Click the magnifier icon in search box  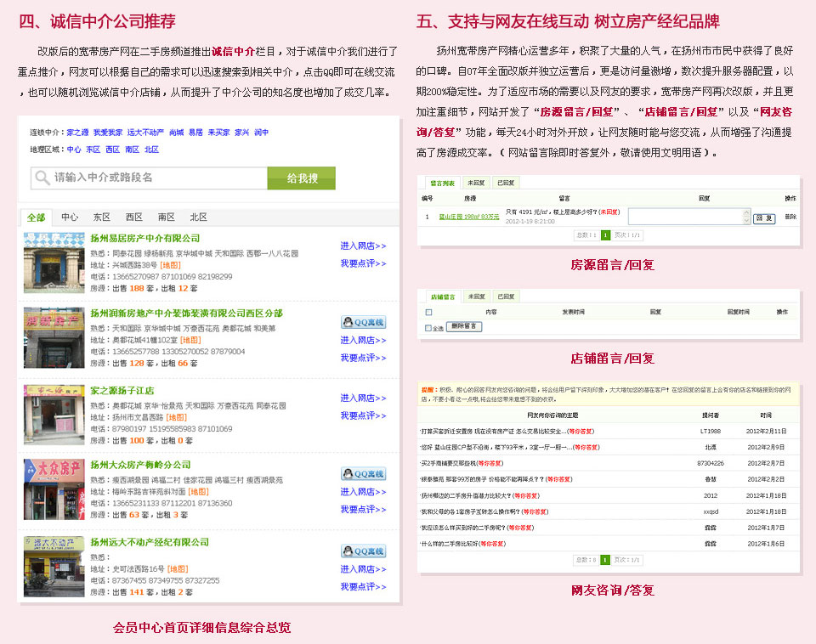pos(42,178)
